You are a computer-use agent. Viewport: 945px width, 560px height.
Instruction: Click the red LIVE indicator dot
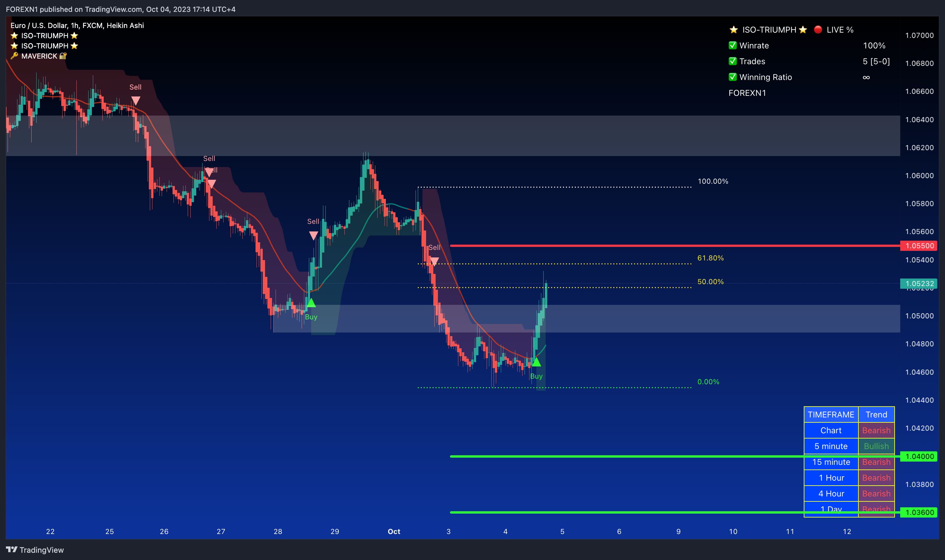click(x=818, y=29)
